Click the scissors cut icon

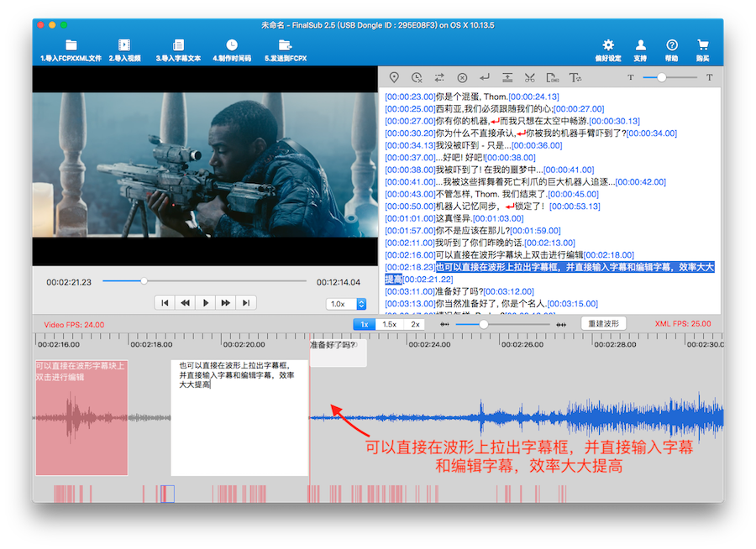[529, 77]
